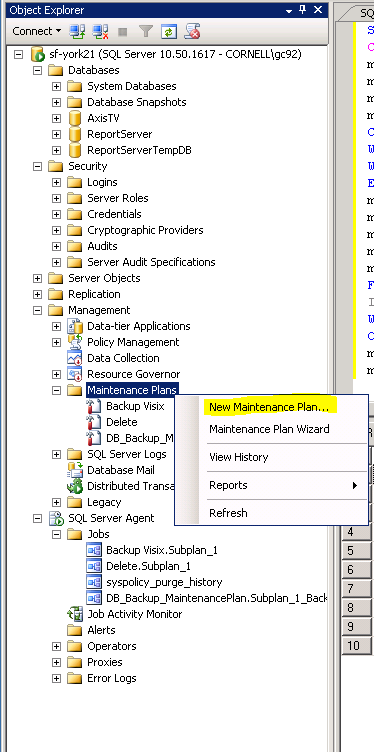Select the Credentials folder

[114, 214]
